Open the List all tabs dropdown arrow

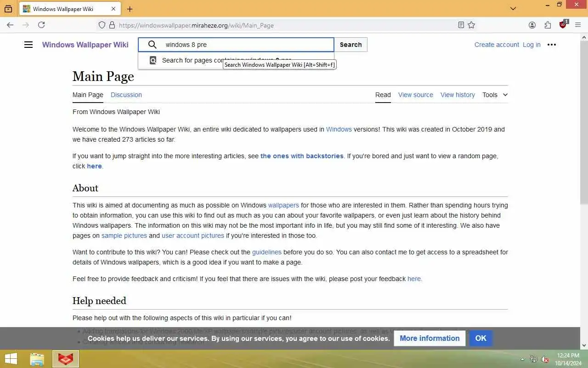point(513,9)
